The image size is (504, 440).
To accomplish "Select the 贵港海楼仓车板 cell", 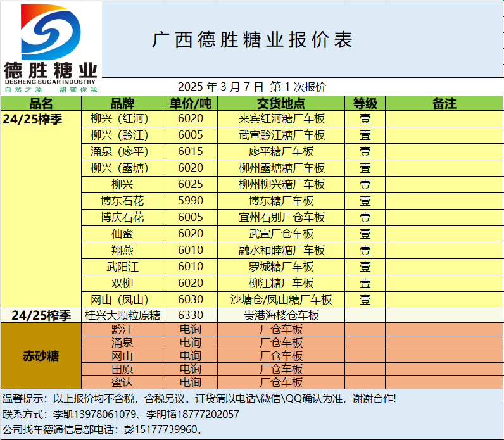I will 281,315.
